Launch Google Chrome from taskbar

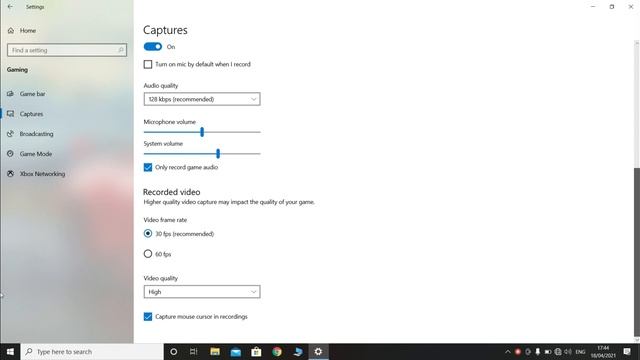pyautogui.click(x=277, y=351)
